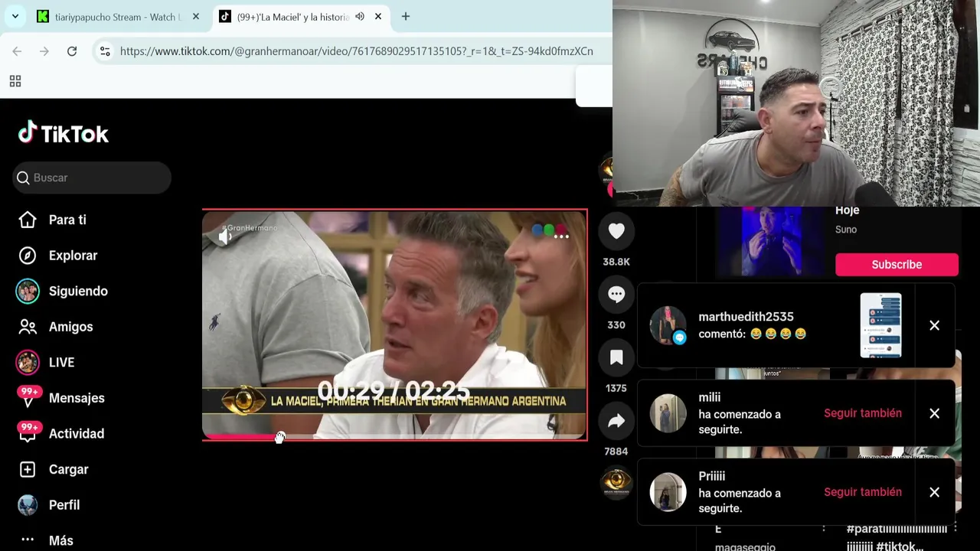Open a new browser tab
Screen dimensions: 980x551
tap(406, 16)
